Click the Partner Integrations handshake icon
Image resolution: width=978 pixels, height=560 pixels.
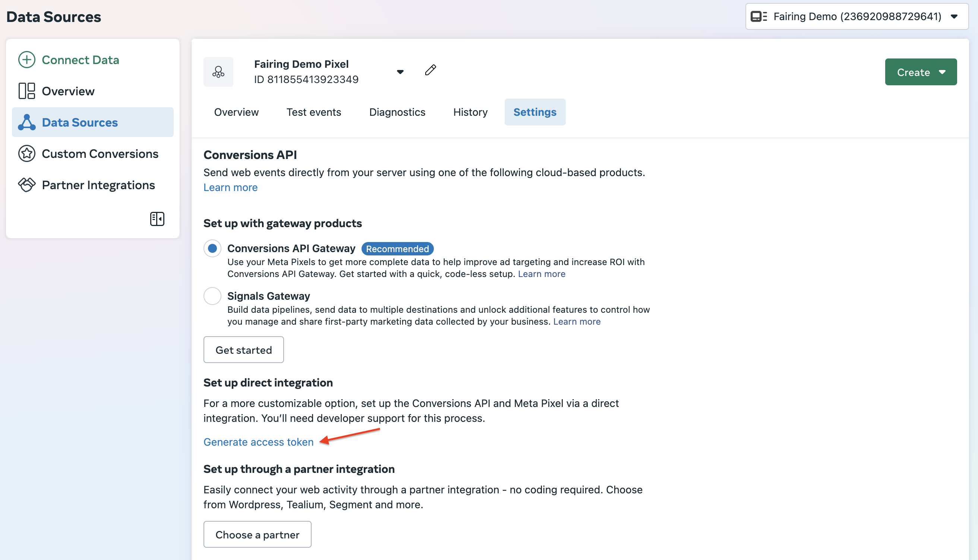[26, 185]
